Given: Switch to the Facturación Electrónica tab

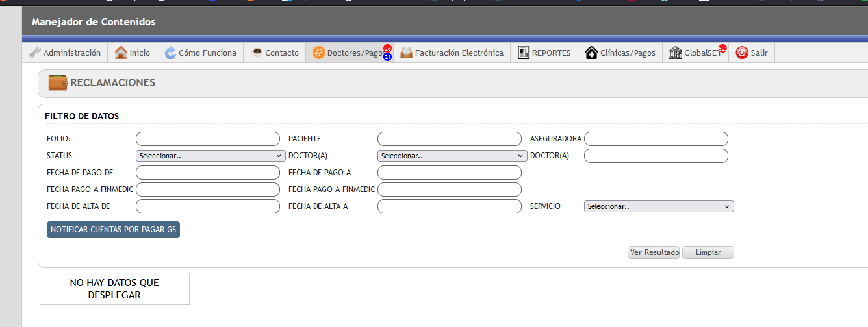Looking at the screenshot, I should (x=459, y=53).
